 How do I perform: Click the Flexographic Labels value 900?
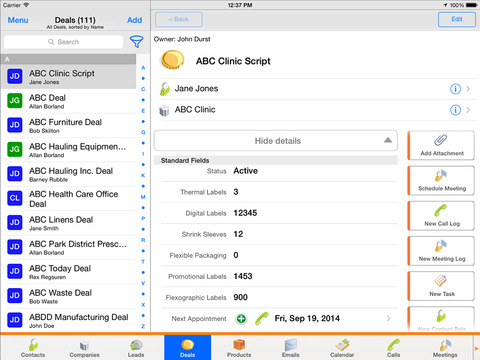[240, 297]
